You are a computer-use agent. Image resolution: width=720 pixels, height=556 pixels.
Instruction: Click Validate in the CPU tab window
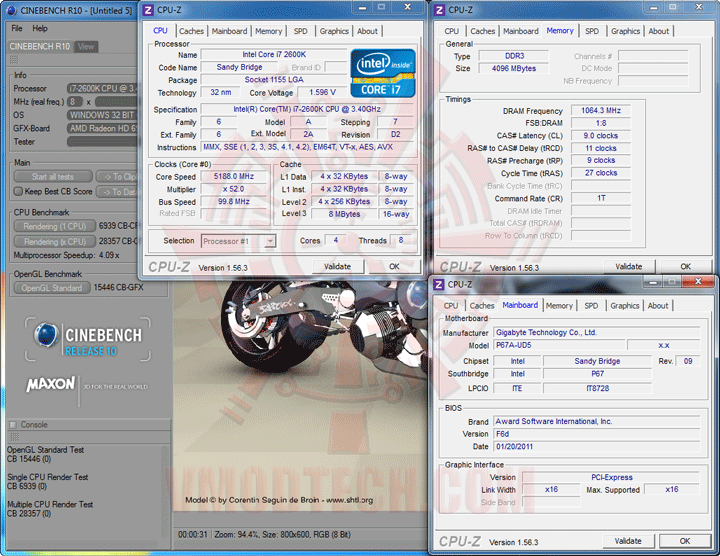coord(338,267)
